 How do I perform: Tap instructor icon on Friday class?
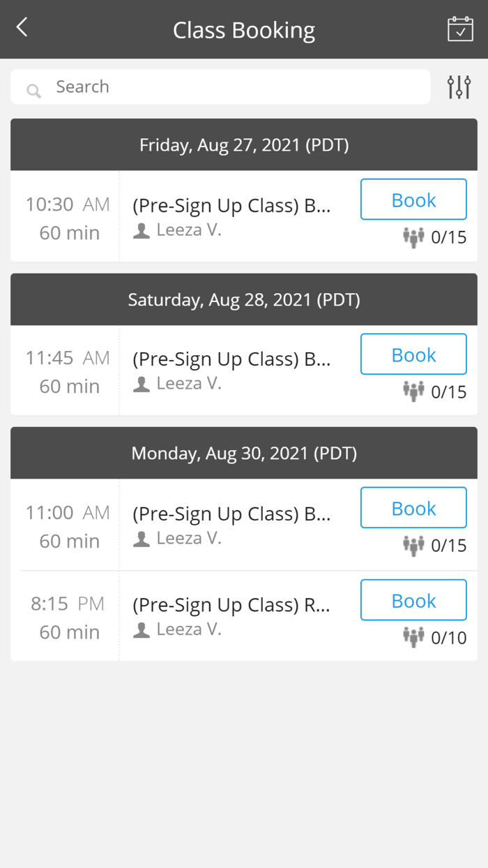point(142,231)
